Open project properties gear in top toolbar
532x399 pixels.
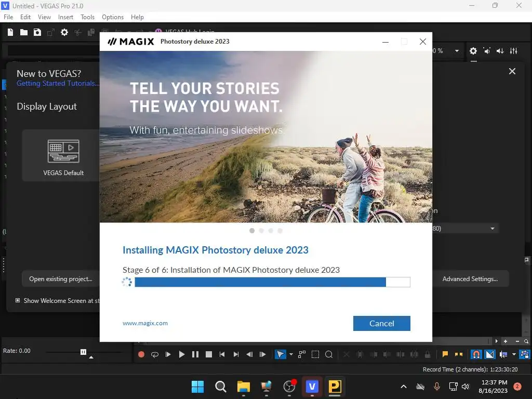coord(64,32)
